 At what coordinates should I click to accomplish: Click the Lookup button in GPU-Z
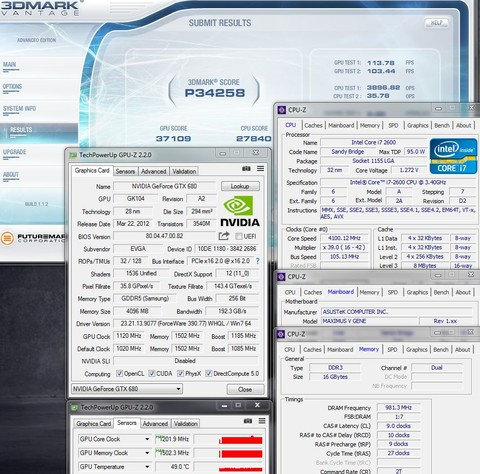click(240, 186)
